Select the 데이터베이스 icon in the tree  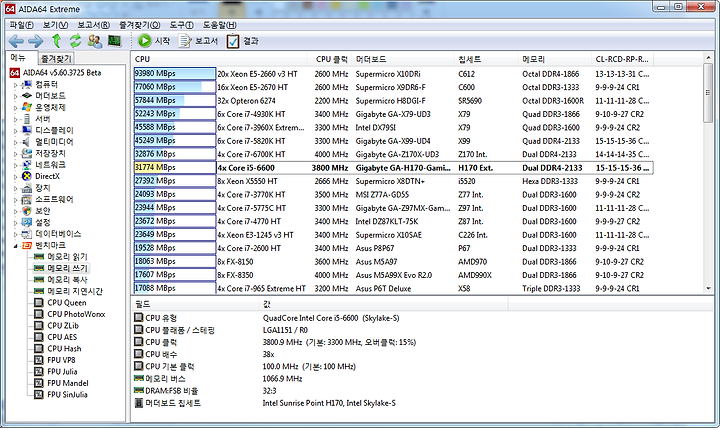point(27,234)
